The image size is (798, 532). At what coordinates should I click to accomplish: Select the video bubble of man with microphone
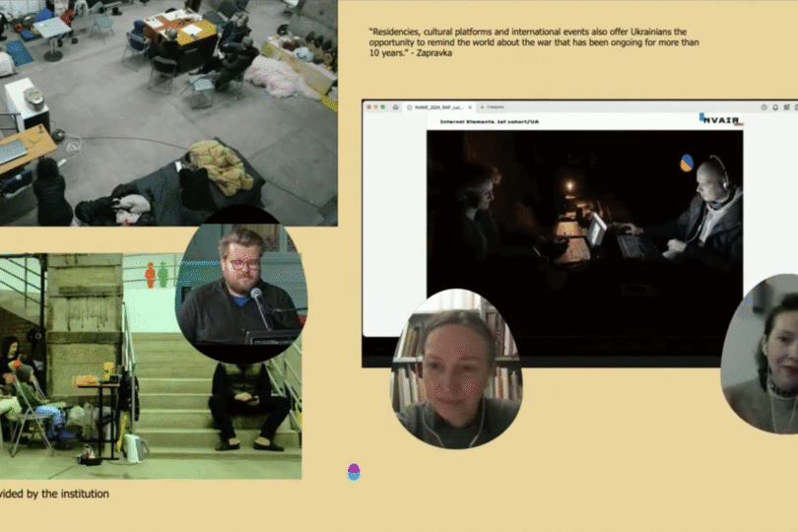241,286
